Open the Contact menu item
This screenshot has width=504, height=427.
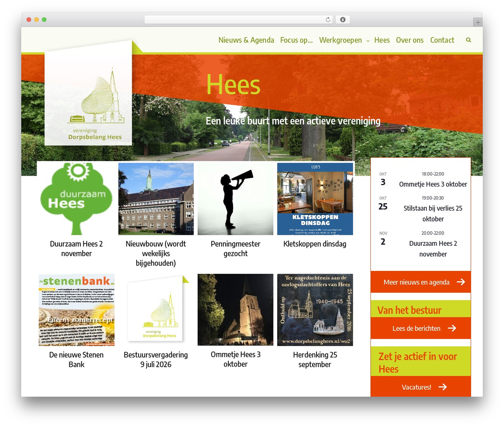(x=442, y=40)
